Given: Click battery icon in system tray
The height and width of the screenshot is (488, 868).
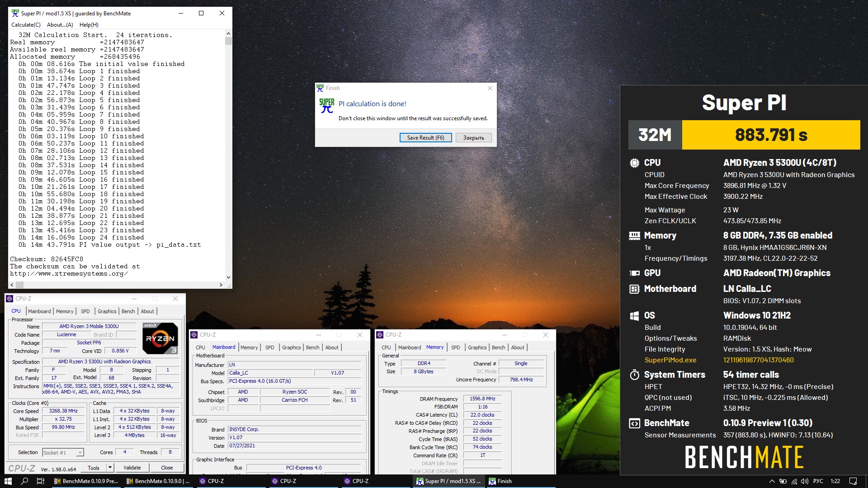Looking at the screenshot, I should pos(783,481).
